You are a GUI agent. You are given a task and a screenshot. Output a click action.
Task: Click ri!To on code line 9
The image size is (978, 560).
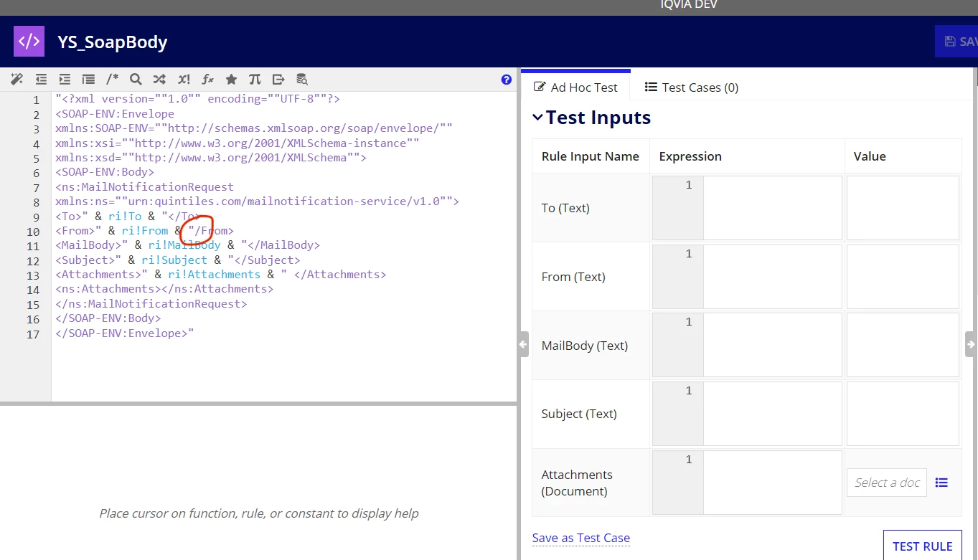(125, 216)
